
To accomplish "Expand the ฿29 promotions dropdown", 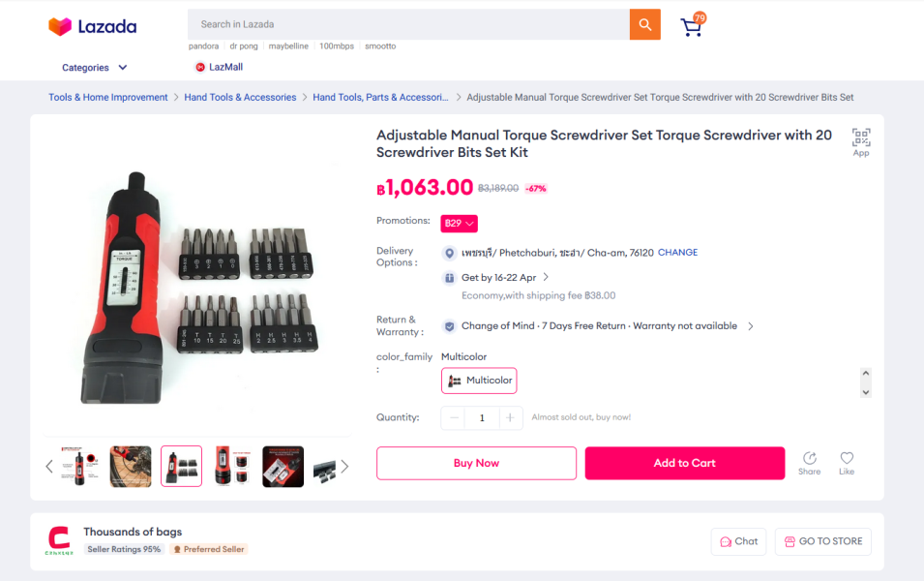I will [x=459, y=224].
